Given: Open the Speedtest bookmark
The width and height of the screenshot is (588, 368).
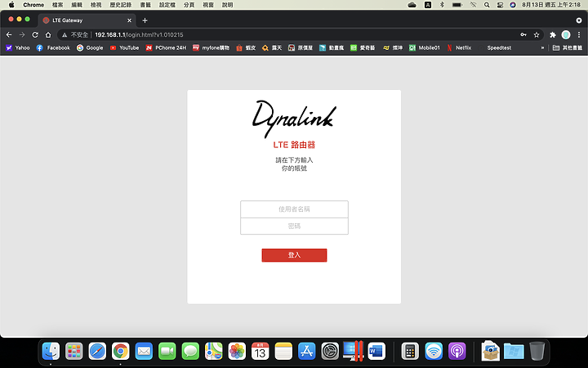Looking at the screenshot, I should click(495, 47).
